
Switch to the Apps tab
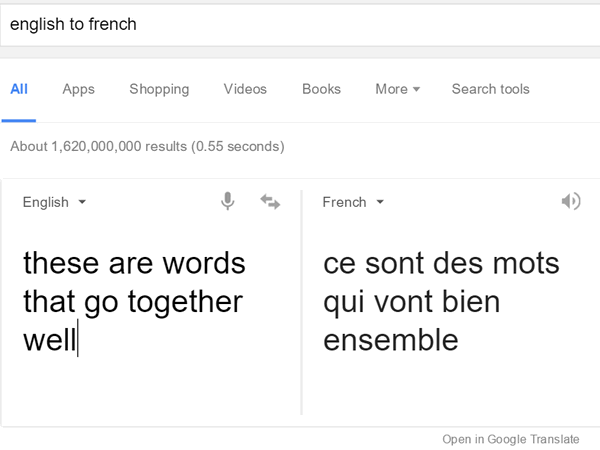tap(78, 89)
